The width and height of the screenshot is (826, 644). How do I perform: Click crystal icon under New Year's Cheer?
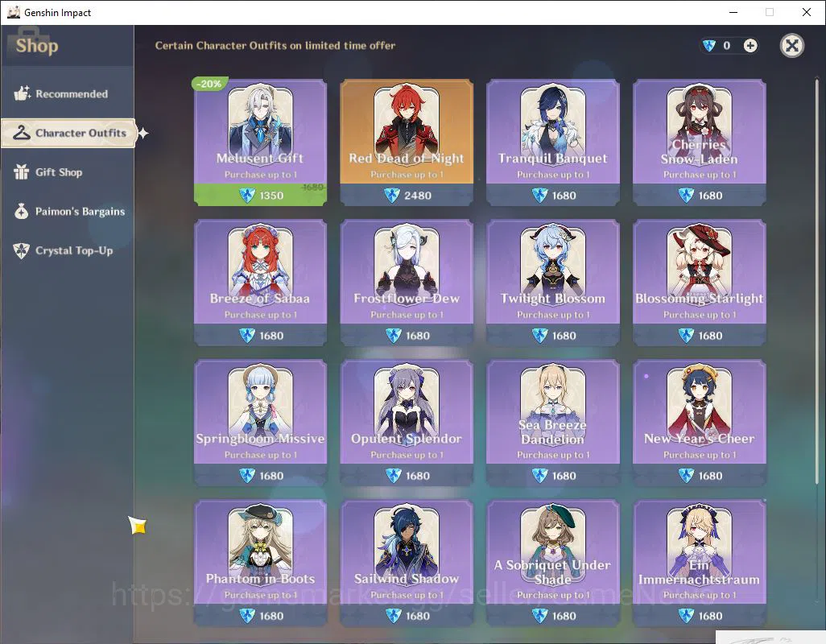click(x=686, y=476)
